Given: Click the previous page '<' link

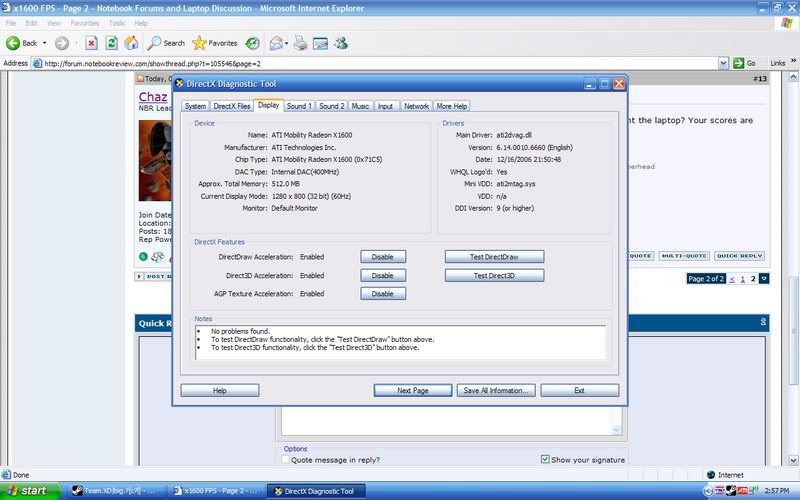Looking at the screenshot, I should pos(732,279).
